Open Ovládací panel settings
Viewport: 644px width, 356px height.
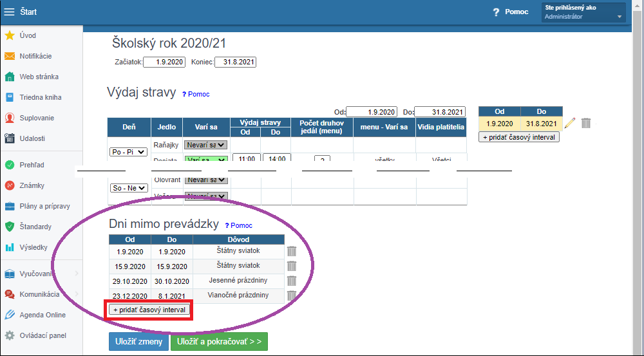pyautogui.click(x=43, y=335)
